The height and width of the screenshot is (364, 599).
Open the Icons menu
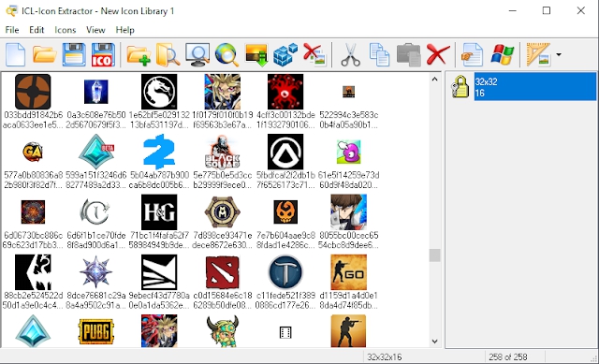pos(66,30)
